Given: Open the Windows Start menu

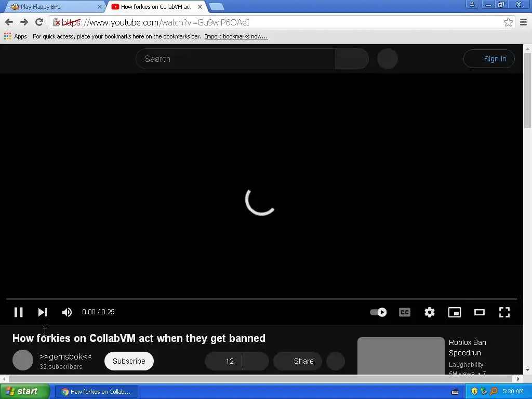Looking at the screenshot, I should (x=25, y=392).
